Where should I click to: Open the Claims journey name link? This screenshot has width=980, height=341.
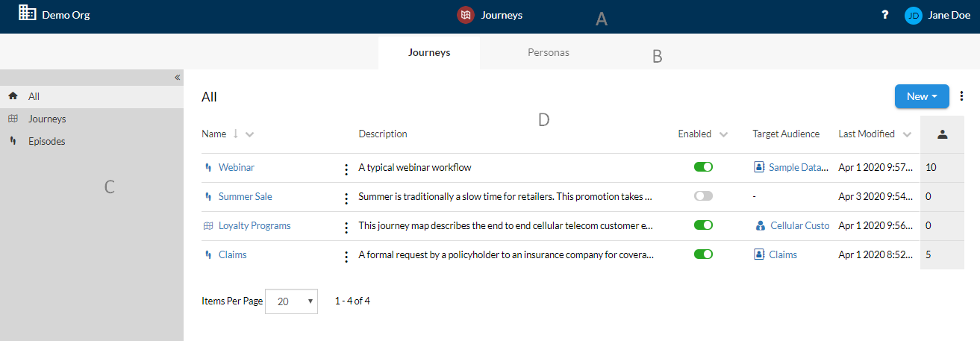(x=233, y=255)
